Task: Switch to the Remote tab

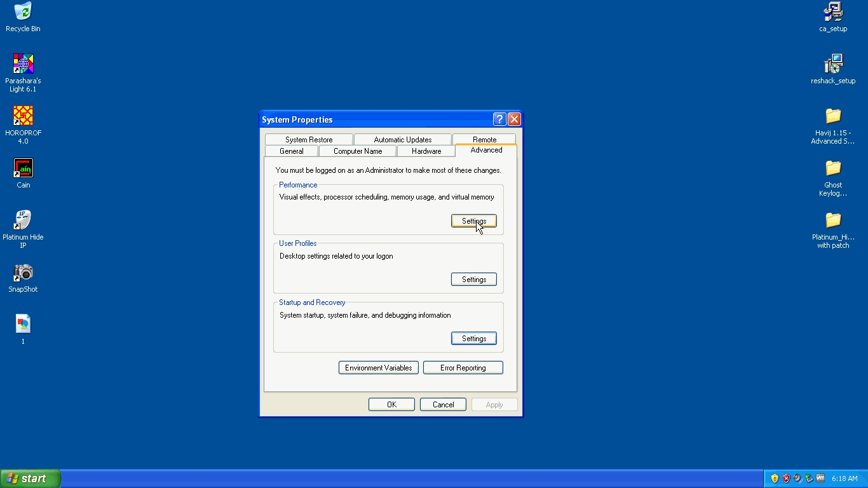Action: [484, 139]
